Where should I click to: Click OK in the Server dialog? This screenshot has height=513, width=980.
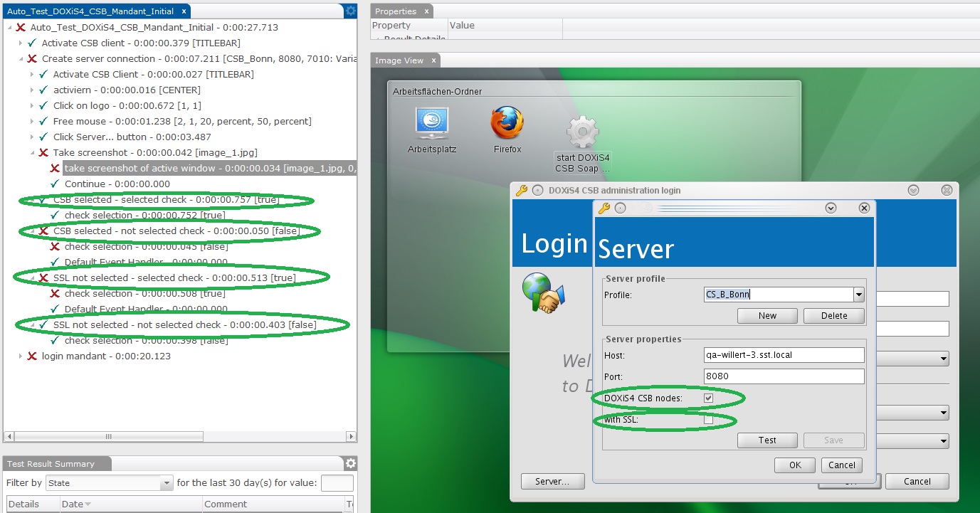(x=795, y=465)
